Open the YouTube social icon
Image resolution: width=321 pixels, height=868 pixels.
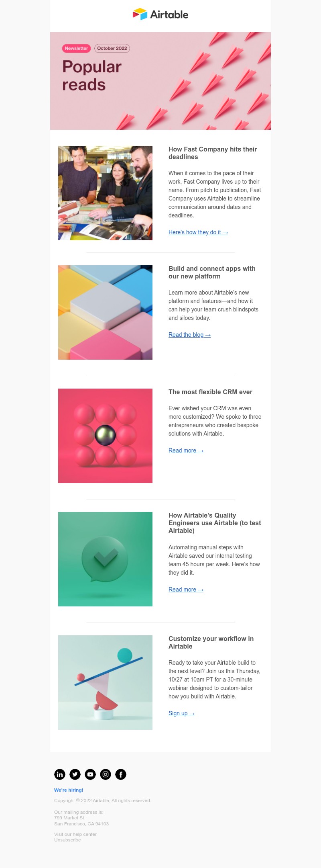[90, 774]
